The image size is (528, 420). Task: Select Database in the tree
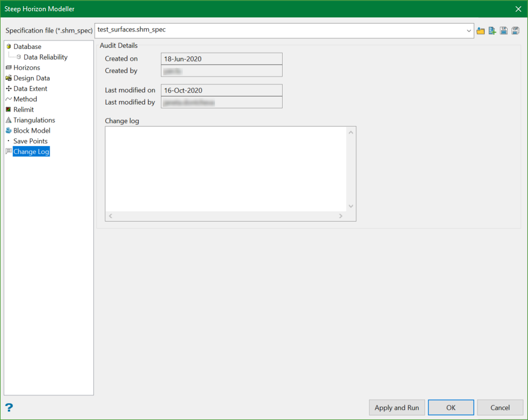click(27, 47)
